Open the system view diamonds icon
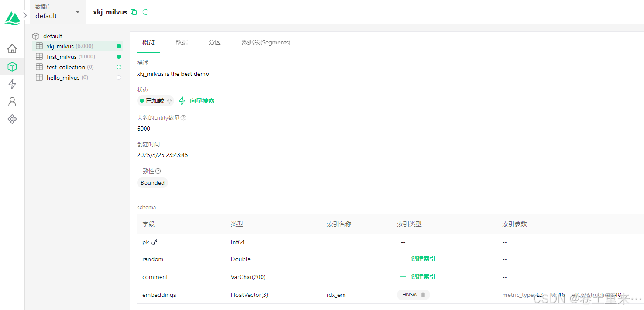 click(12, 119)
